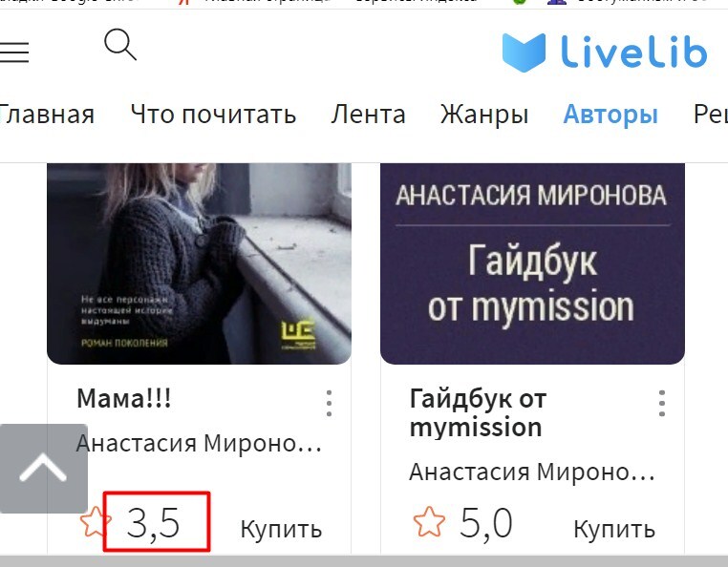Image resolution: width=728 pixels, height=567 pixels.
Task: Open three-dot menu for Гайдбук от mymission
Action: click(662, 403)
